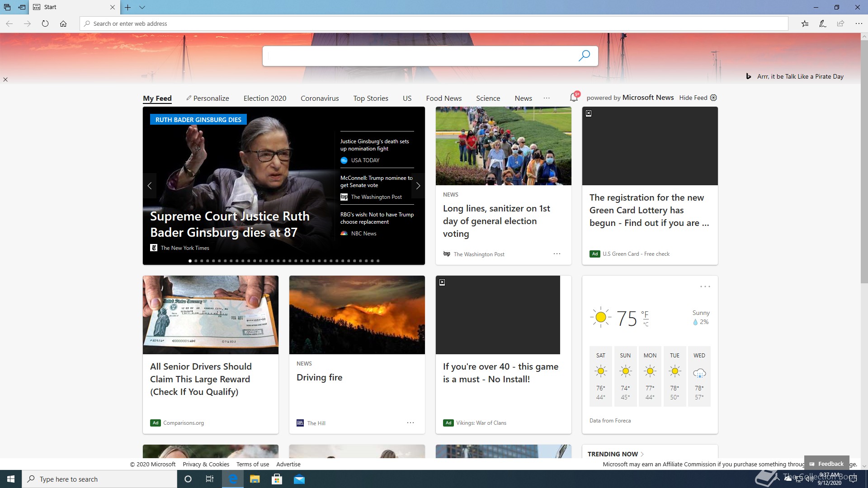The width and height of the screenshot is (868, 488).
Task: Go to previous carousel slide
Action: point(150,186)
